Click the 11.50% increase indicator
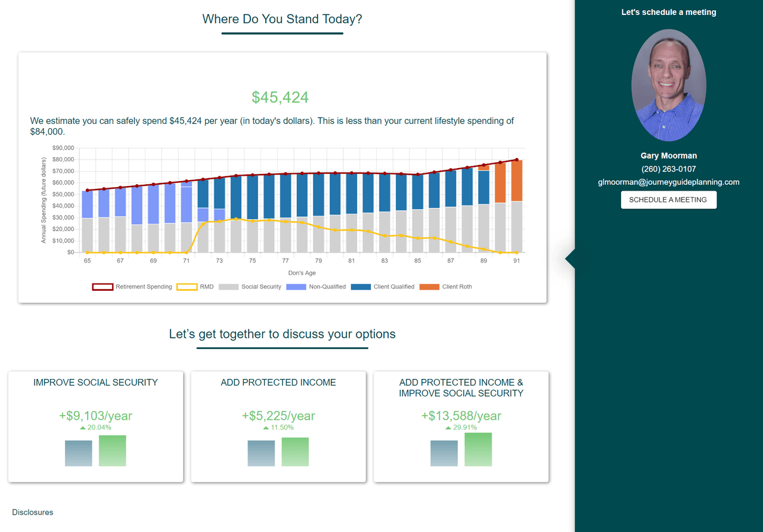Viewport: 763px width, 532px height. 278,428
